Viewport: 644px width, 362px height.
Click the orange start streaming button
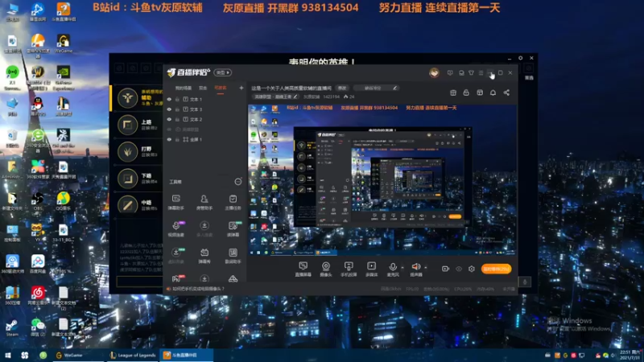pos(496,269)
